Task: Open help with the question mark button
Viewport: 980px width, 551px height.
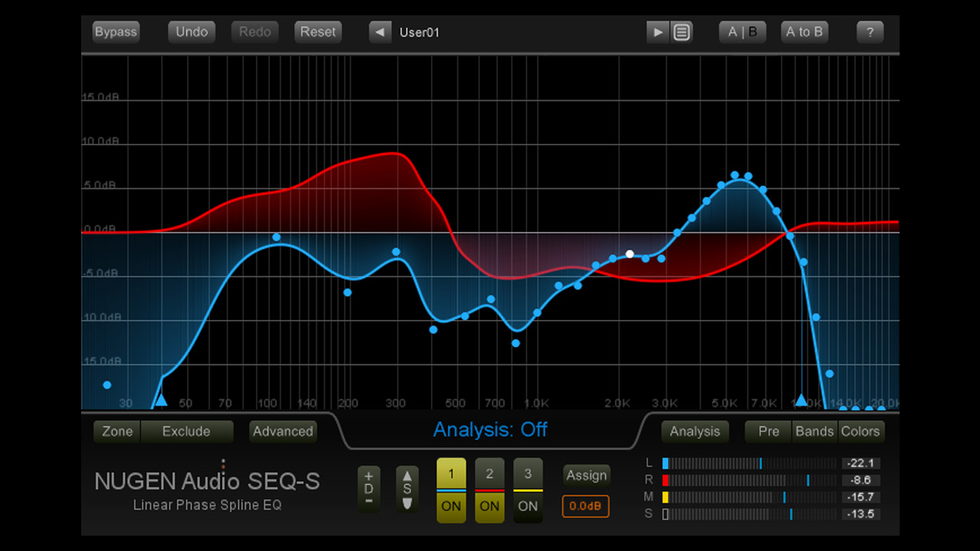Action: [x=870, y=32]
